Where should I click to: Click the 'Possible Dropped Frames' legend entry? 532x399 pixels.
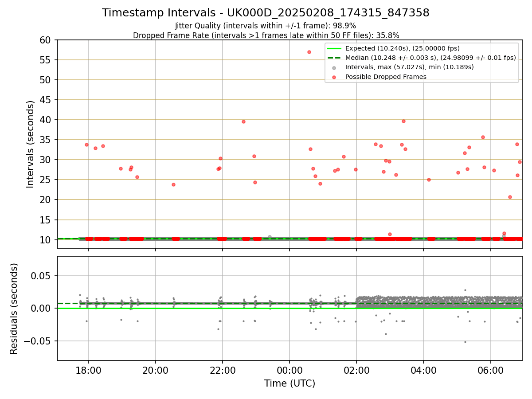point(386,77)
